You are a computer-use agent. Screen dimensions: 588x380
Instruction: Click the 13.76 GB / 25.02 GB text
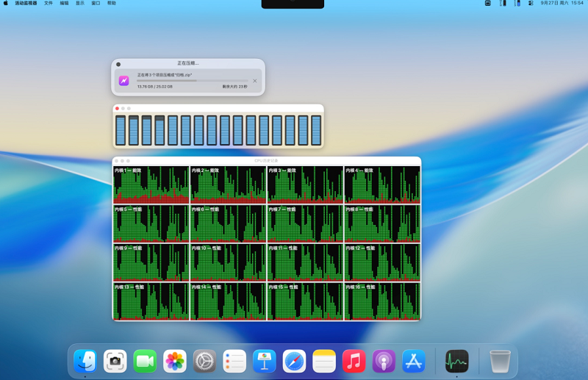155,87
